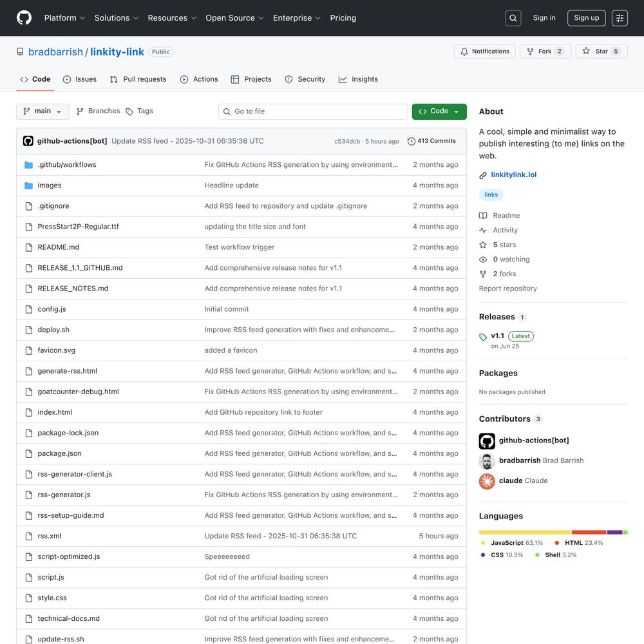The width and height of the screenshot is (644, 644).
Task: Click the Go to file search field
Action: point(313,111)
